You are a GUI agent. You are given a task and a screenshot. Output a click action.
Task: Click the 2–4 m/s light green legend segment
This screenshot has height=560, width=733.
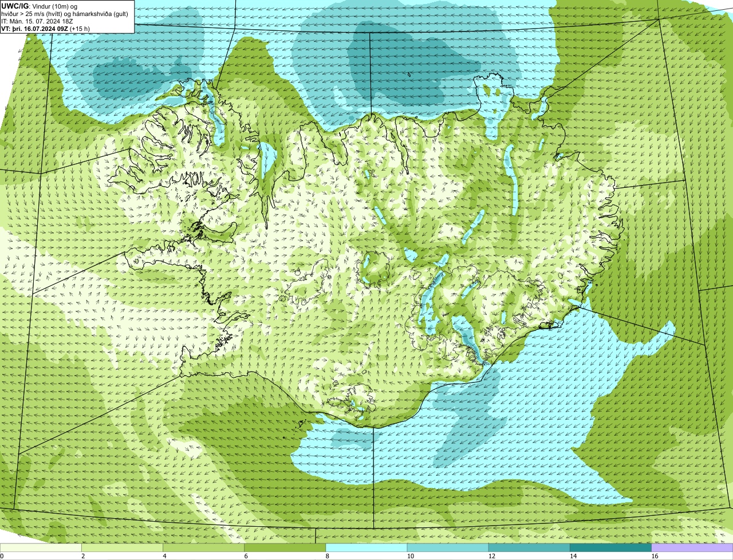pyautogui.click(x=123, y=548)
